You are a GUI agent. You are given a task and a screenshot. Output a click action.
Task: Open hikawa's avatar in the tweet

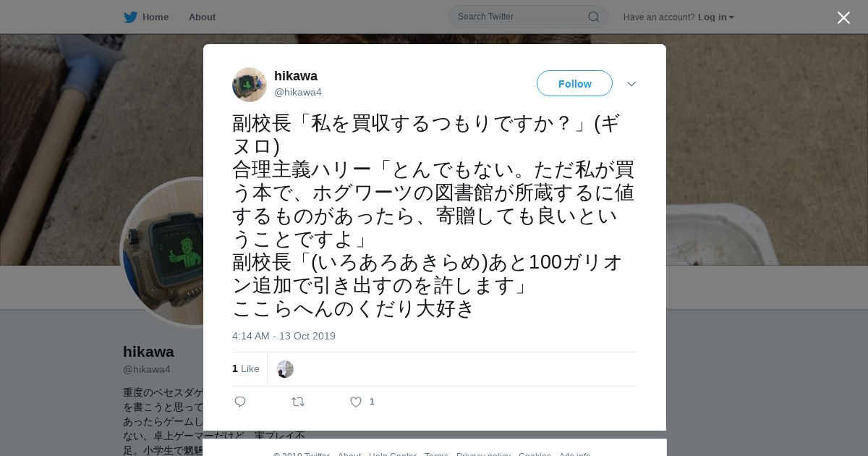point(250,85)
